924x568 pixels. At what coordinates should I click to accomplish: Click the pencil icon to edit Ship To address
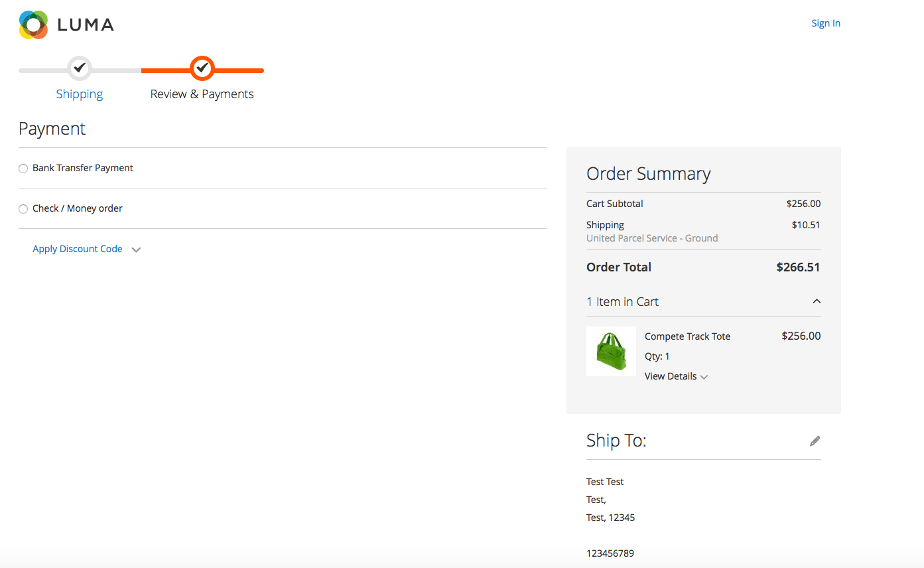815,441
